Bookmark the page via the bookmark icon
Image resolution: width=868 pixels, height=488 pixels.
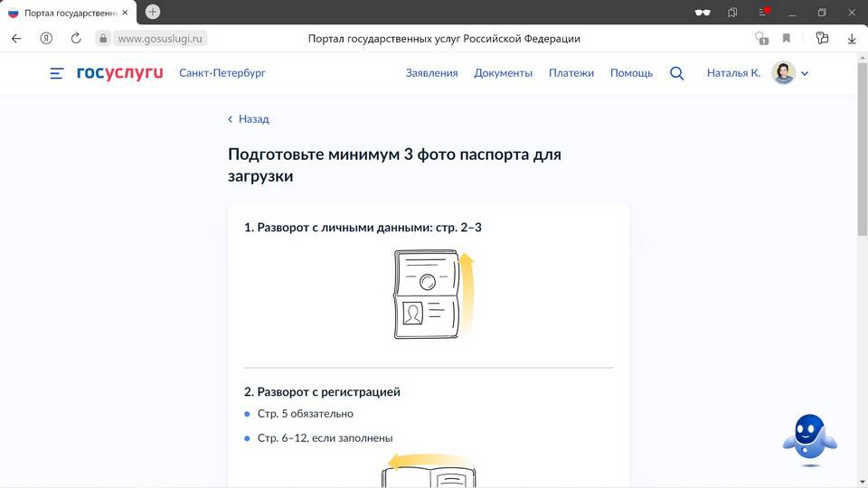(x=787, y=39)
